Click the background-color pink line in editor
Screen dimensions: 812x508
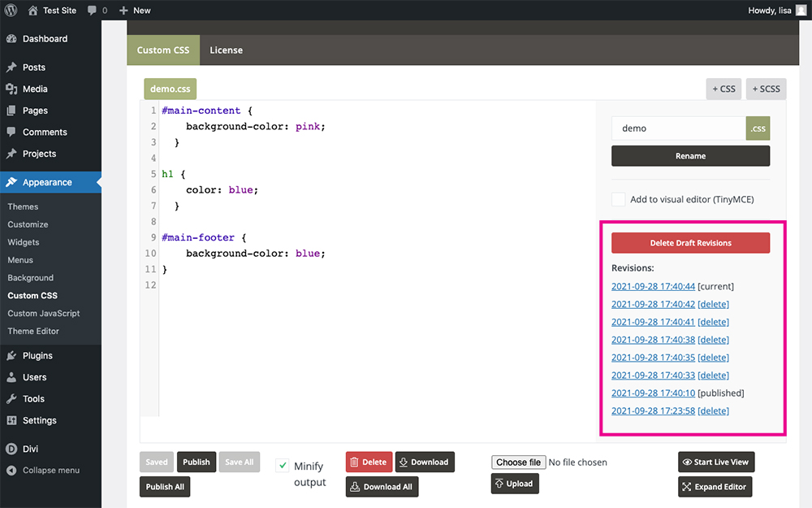[256, 127]
